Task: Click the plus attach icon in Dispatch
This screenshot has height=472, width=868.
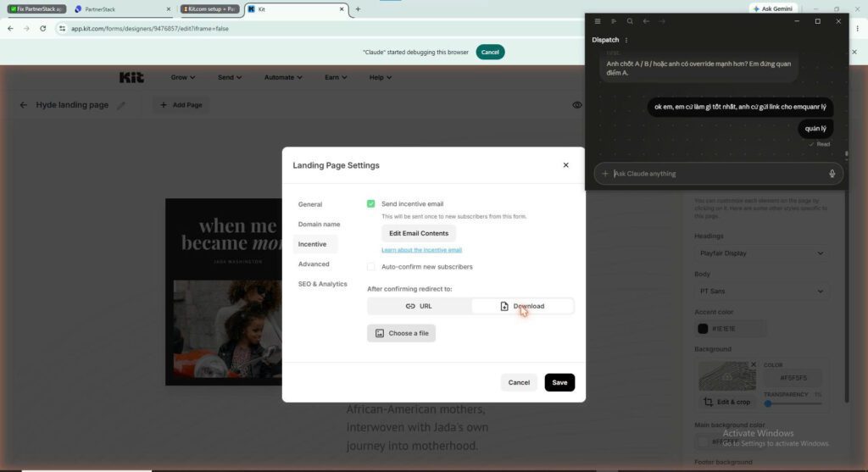Action: [604, 174]
